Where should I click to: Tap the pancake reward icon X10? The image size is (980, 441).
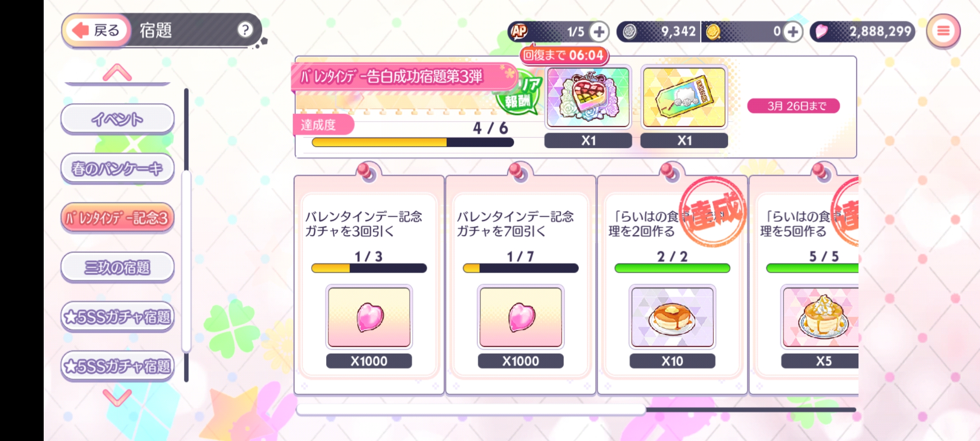pyautogui.click(x=672, y=317)
